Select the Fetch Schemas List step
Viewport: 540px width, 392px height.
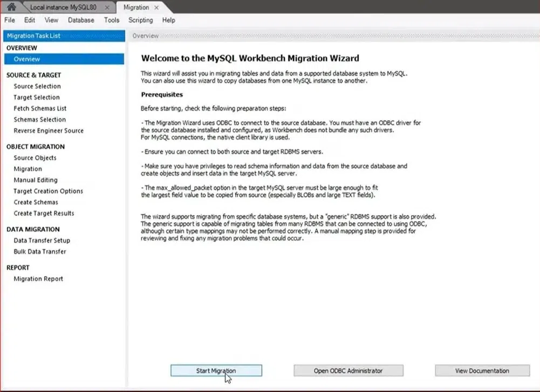click(x=40, y=108)
